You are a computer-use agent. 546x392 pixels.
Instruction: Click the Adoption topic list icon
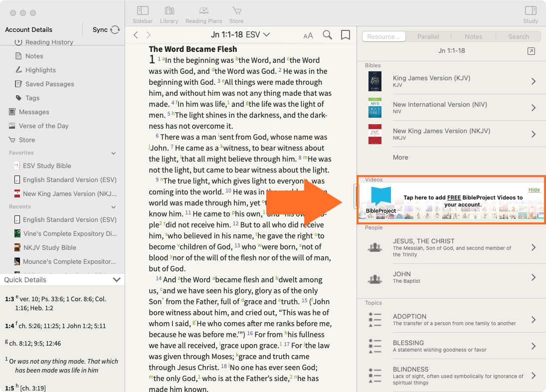click(374, 320)
